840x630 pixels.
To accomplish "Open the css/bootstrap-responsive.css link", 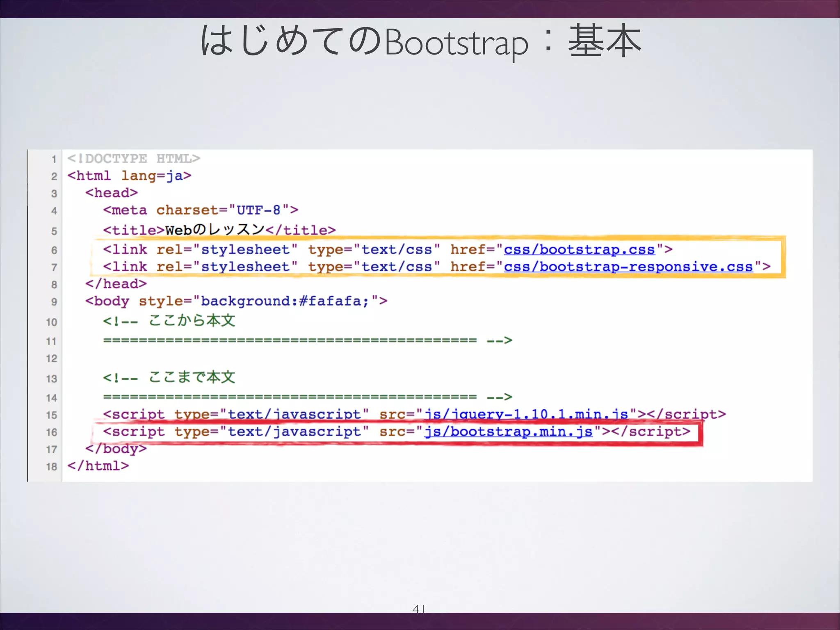I will coord(628,267).
